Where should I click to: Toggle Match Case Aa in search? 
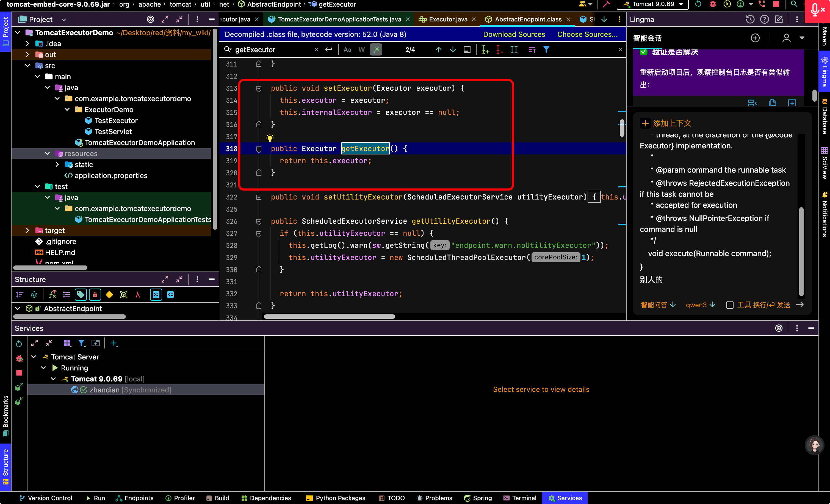pyautogui.click(x=347, y=50)
